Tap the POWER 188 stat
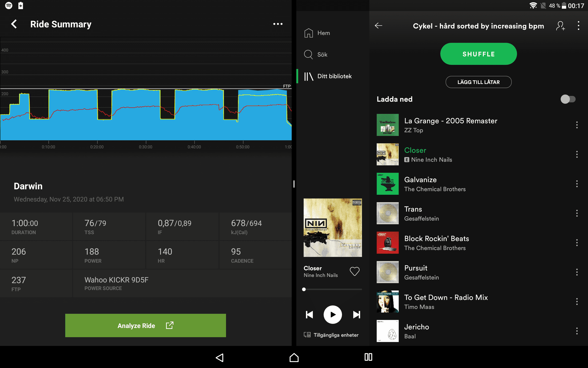This screenshot has width=588, height=368. (109, 255)
